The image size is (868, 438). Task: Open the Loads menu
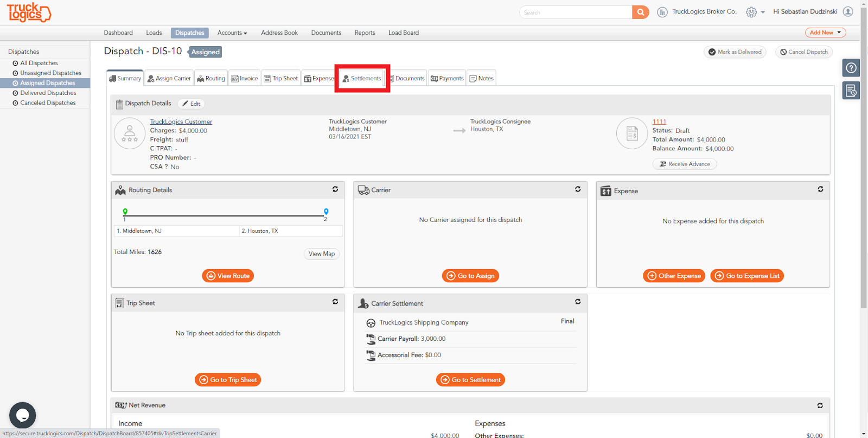[154, 33]
